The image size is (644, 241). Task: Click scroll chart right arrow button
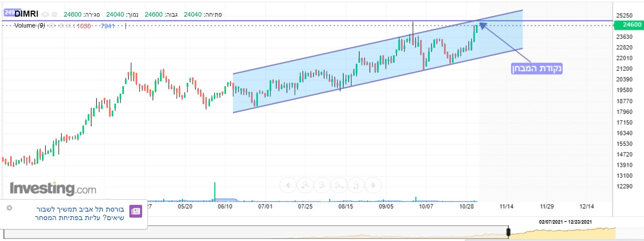pos(373,185)
